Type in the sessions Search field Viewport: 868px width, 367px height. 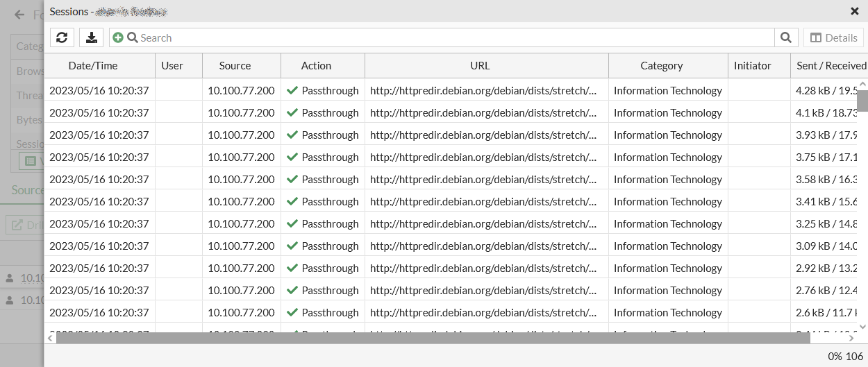(451, 37)
